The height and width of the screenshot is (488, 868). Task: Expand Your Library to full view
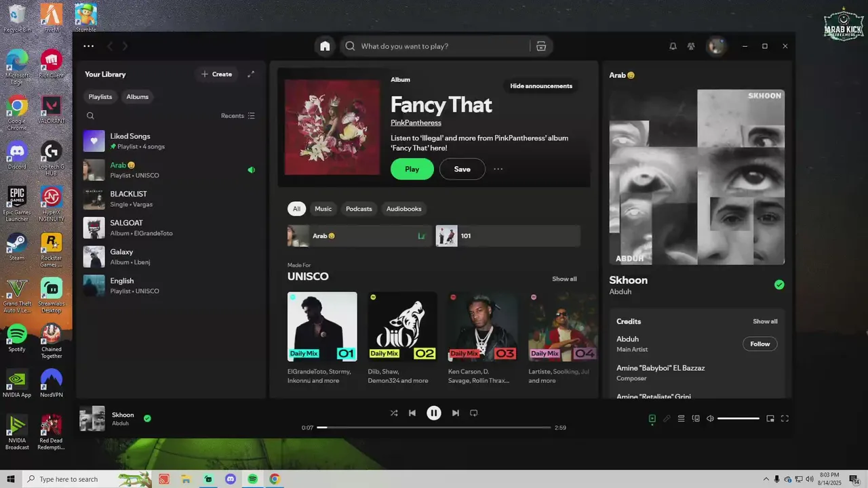tap(251, 74)
